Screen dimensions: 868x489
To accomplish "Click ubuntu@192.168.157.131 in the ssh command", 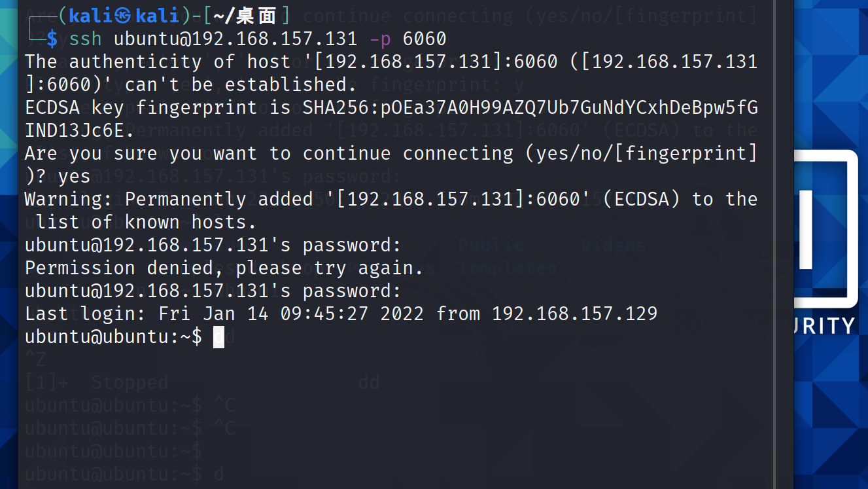I will (x=235, y=39).
